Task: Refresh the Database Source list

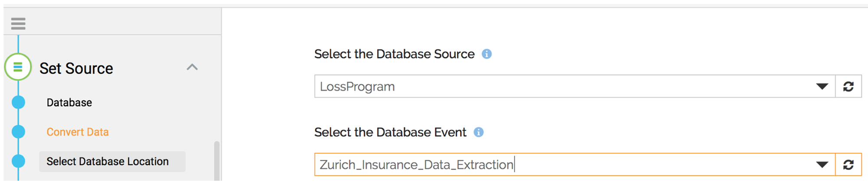Action: (848, 86)
